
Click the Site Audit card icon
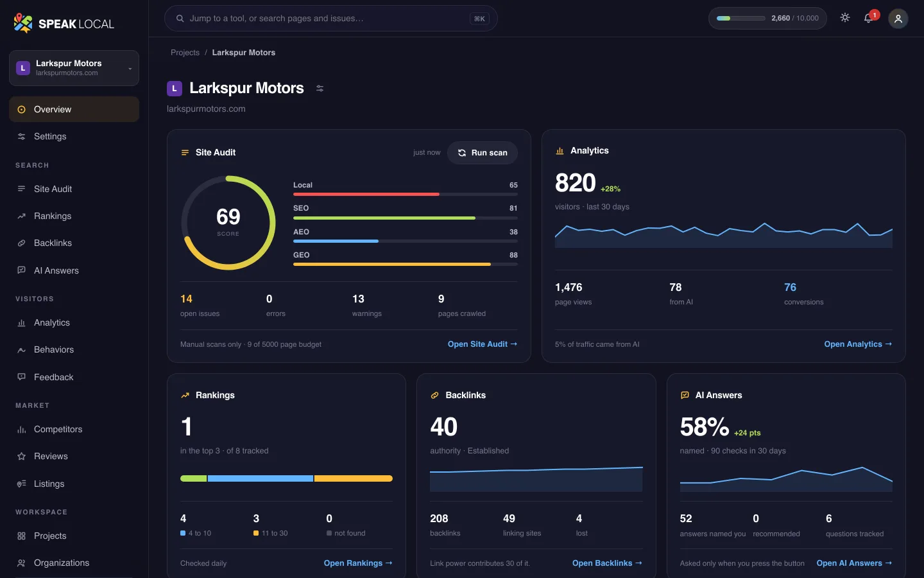tap(185, 152)
